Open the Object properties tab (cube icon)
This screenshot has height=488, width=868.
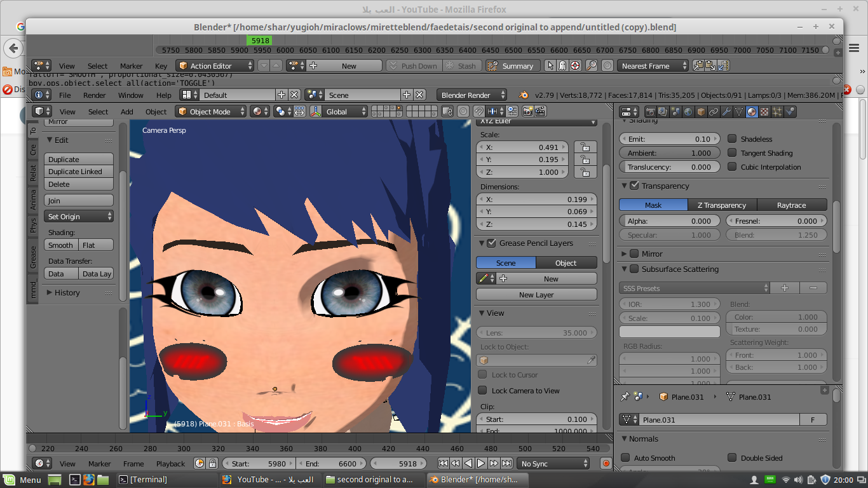[701, 112]
